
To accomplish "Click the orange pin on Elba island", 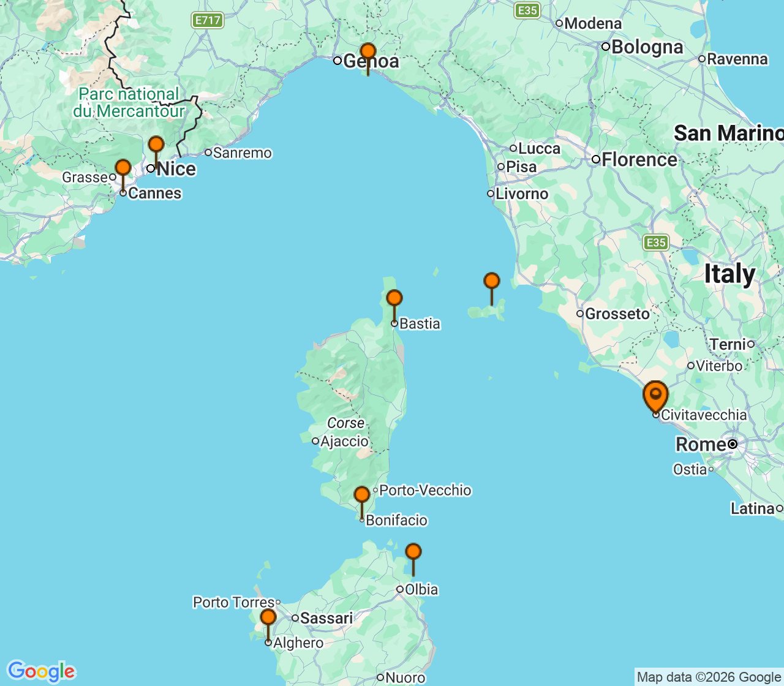I will 492,282.
